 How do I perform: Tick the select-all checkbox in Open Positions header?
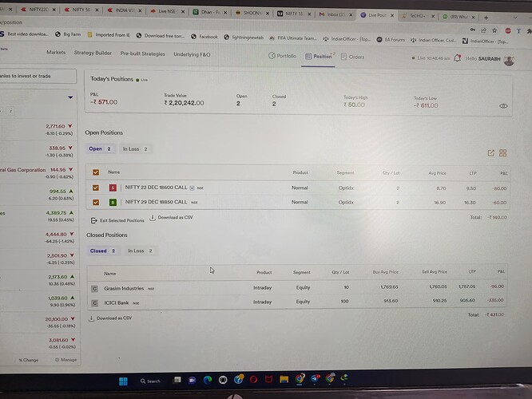coord(96,172)
